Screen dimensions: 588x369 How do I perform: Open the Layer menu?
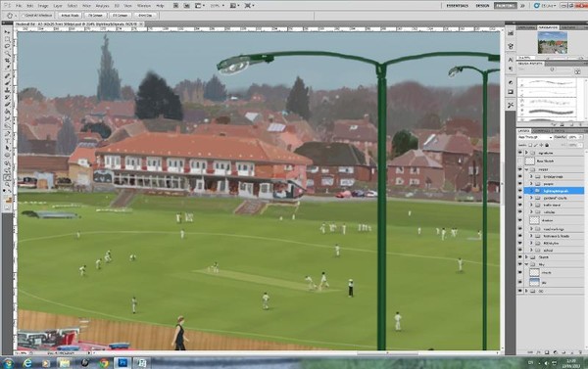click(x=58, y=6)
